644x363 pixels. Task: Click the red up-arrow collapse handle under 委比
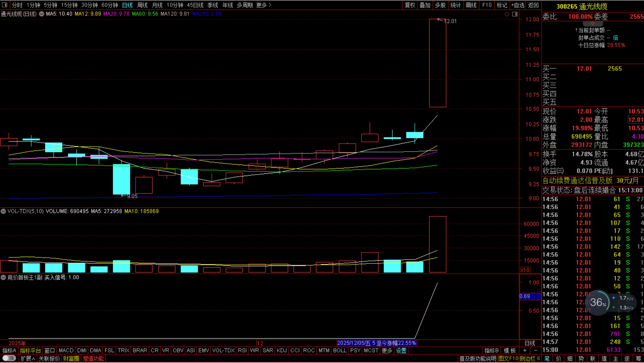coord(592,23)
